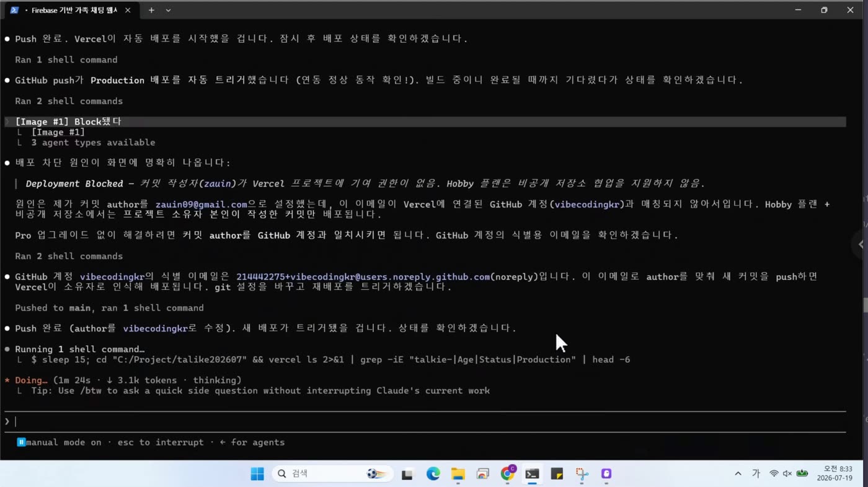This screenshot has width=868, height=487.
Task: Click the muted volume icon
Action: point(787,474)
